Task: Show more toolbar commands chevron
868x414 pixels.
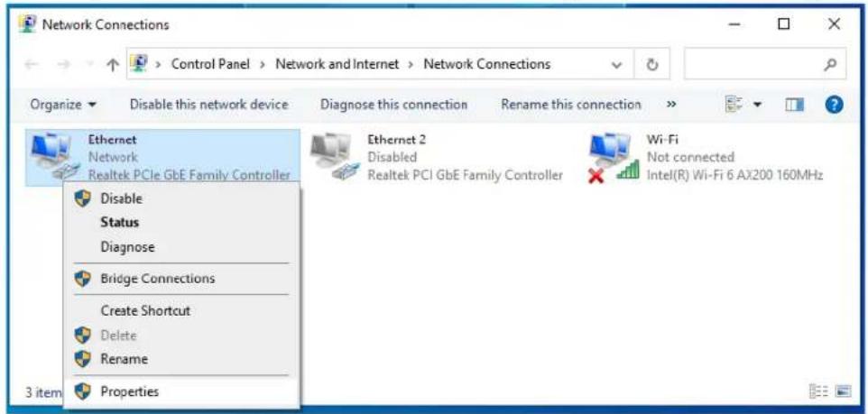Action: coord(671,105)
